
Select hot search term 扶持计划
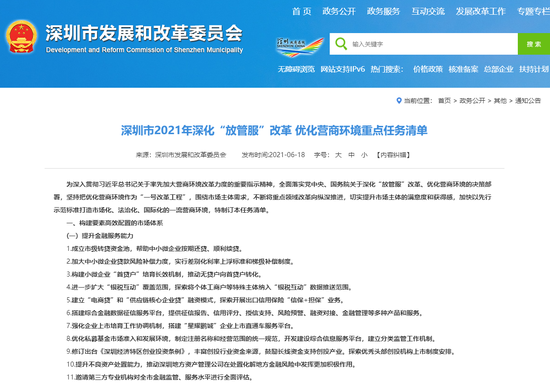pyautogui.click(x=534, y=69)
